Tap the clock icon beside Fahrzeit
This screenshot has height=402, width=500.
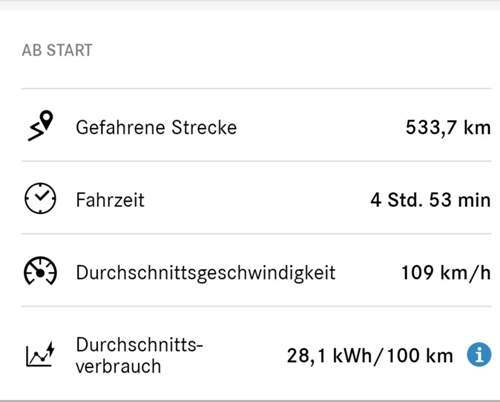[40, 198]
